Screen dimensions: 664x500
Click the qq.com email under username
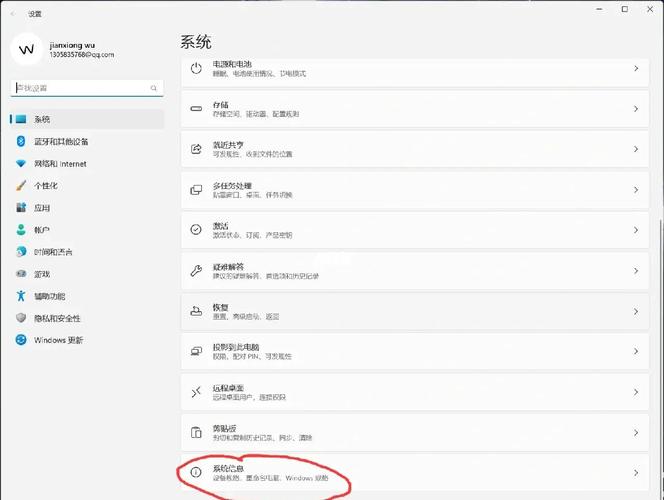pyautogui.click(x=82, y=55)
